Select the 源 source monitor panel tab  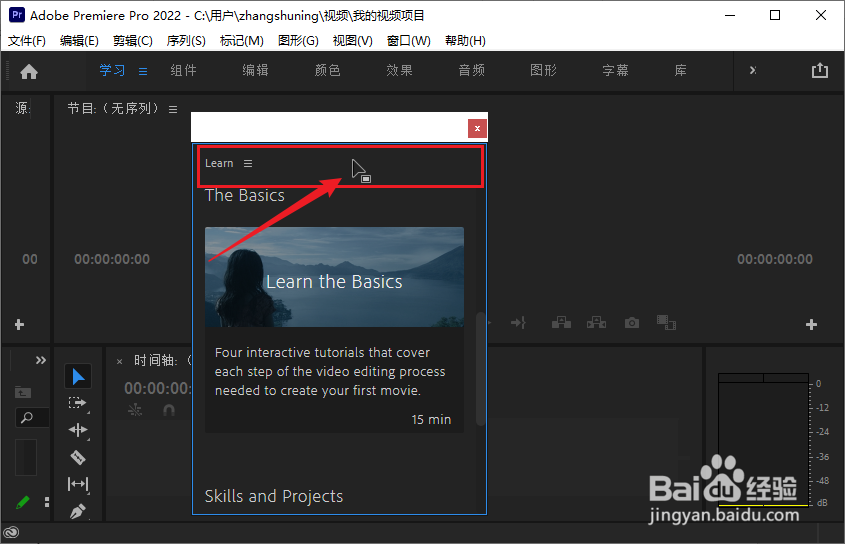[22, 108]
